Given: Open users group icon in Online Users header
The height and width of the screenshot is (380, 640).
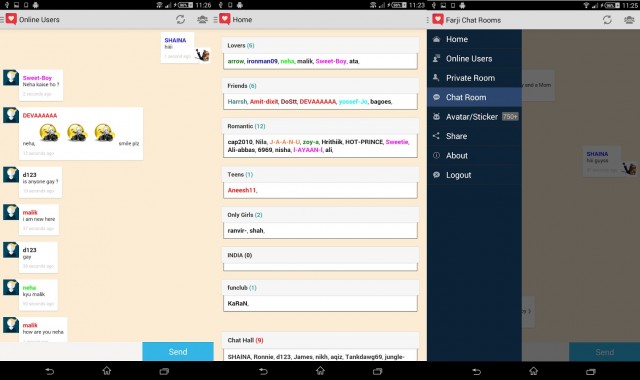Looking at the screenshot, I should [x=202, y=19].
